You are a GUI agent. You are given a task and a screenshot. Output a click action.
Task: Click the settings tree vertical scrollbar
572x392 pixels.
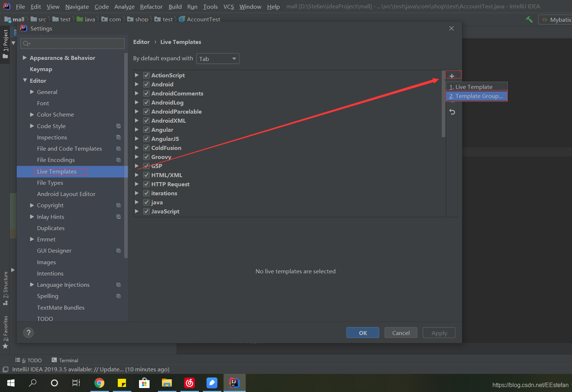coord(126,155)
